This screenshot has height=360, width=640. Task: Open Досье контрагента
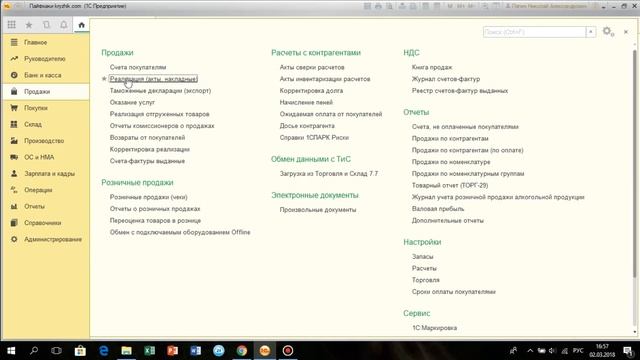pos(307,126)
